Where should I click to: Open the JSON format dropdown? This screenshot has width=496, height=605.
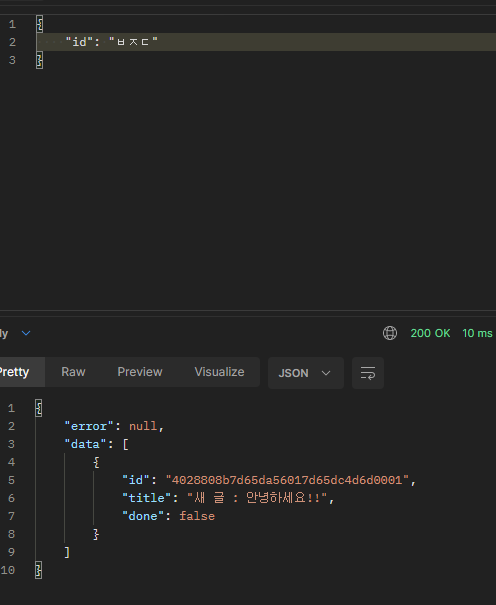(x=305, y=373)
